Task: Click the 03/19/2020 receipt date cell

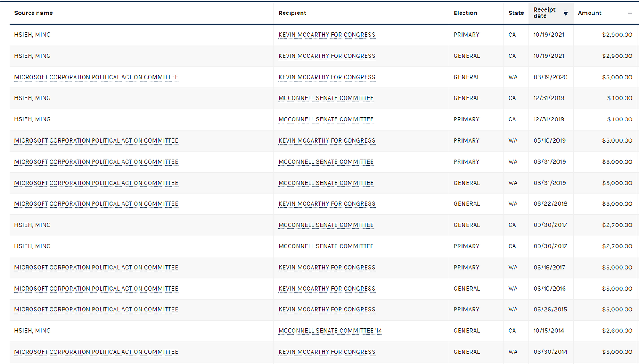Action: (550, 77)
